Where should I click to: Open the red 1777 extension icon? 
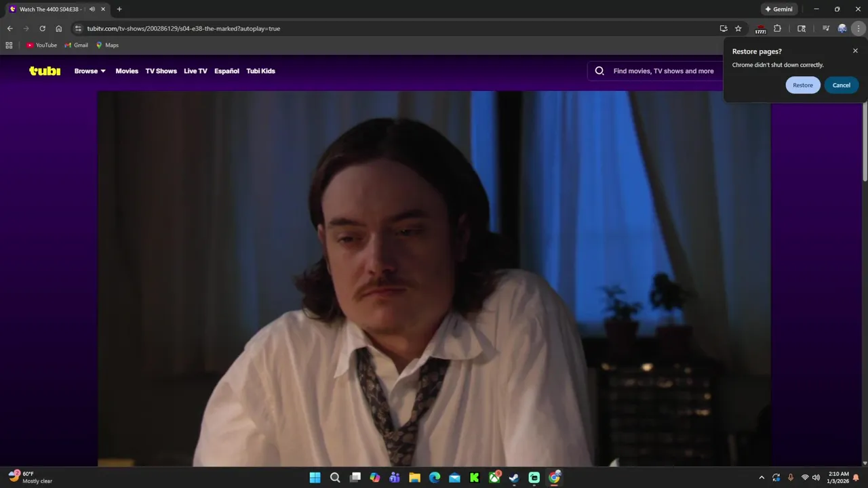pos(761,28)
